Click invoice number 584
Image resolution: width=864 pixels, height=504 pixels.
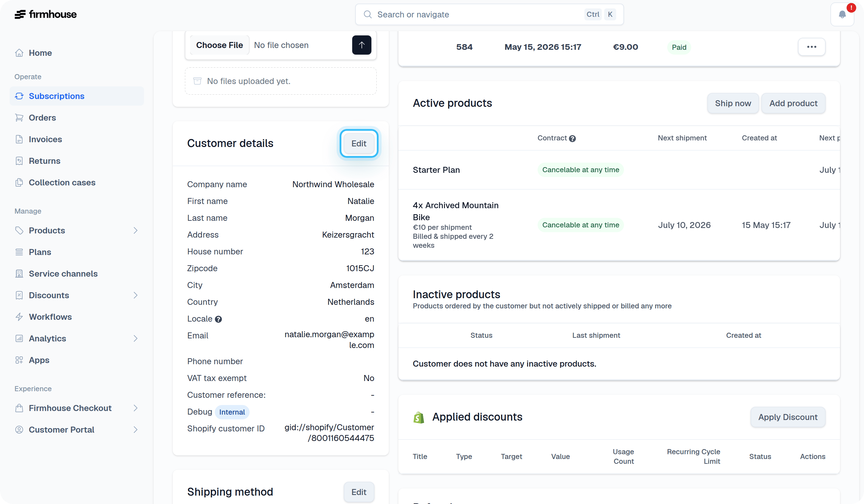point(464,47)
